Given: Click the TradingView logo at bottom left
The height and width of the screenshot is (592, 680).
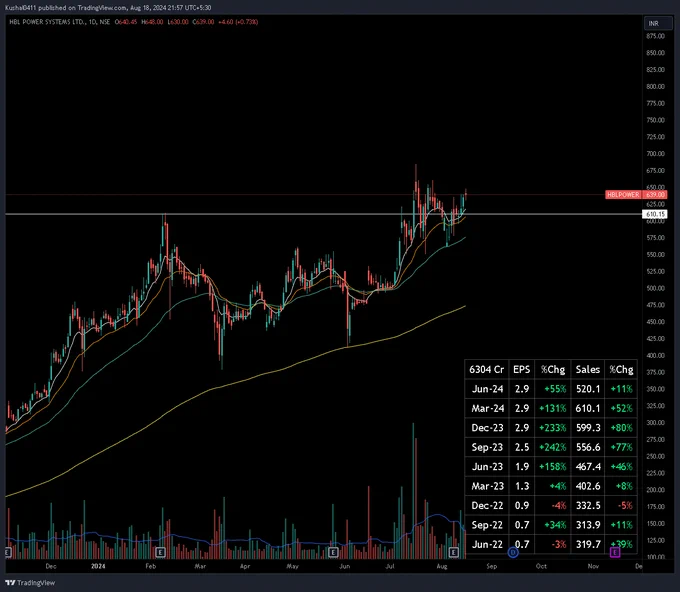Looking at the screenshot, I should [30, 582].
